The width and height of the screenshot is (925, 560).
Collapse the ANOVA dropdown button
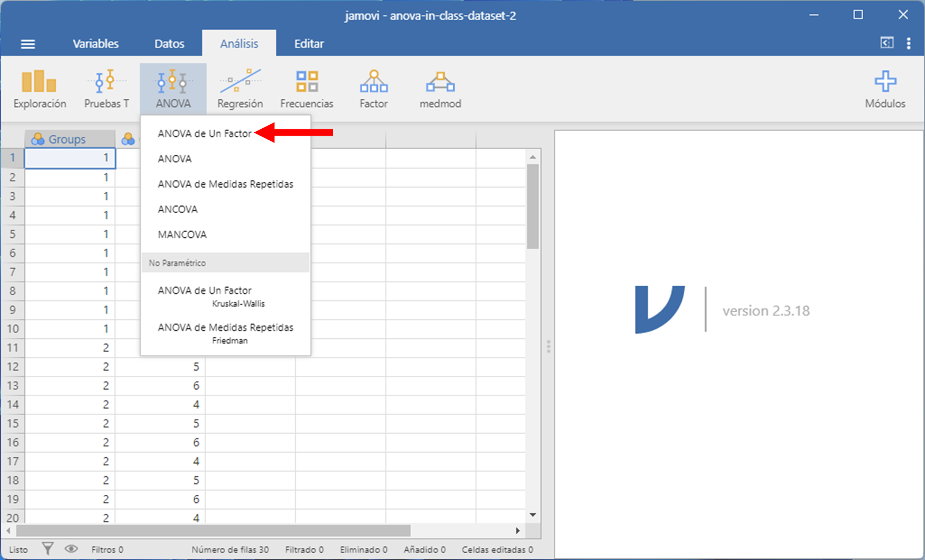(173, 88)
